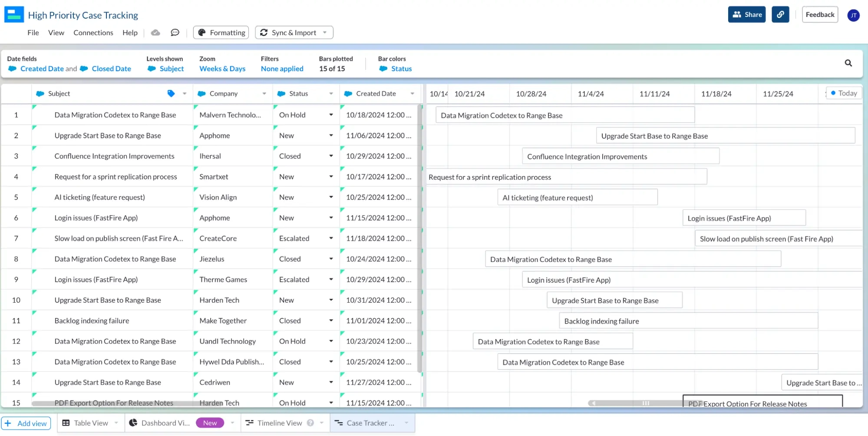868x436 pixels.
Task: Click the horizontal timeline scrollbar
Action: 647,403
